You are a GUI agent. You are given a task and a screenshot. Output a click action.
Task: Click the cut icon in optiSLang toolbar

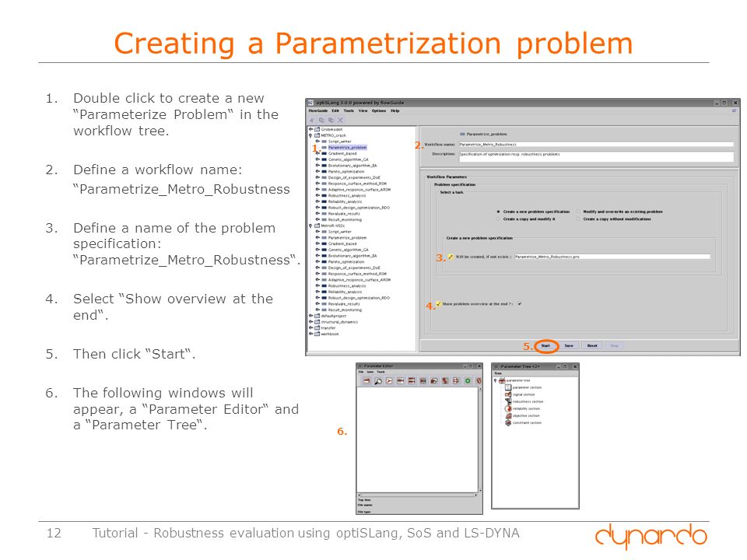(x=312, y=120)
